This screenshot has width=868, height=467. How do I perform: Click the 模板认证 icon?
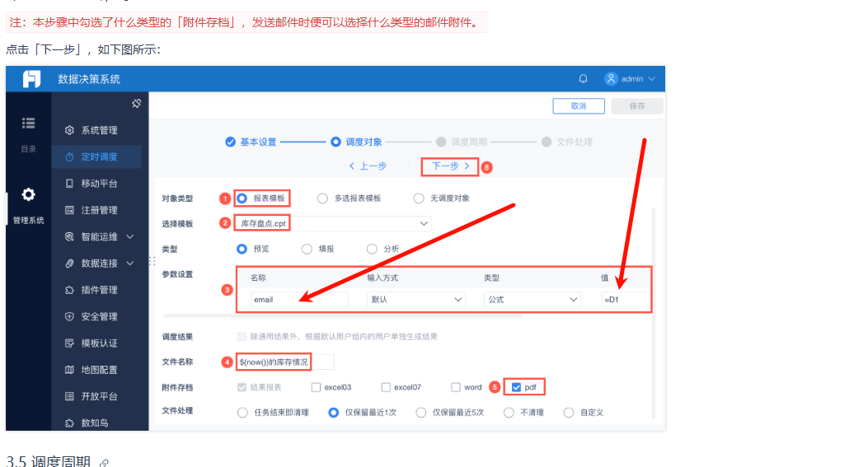(69, 343)
